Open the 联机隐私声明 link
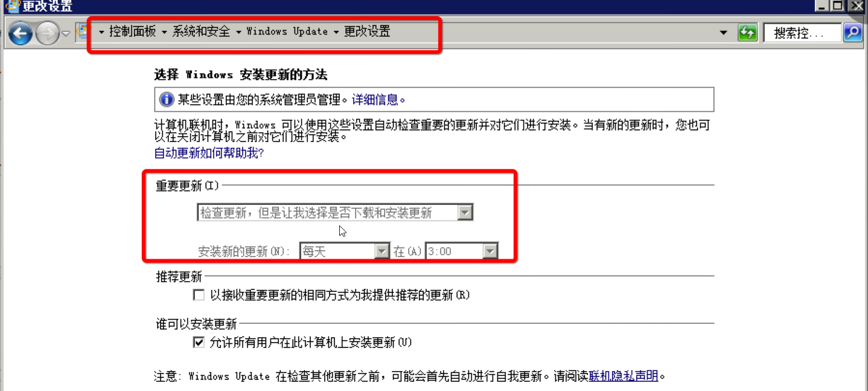The image size is (868, 391). click(x=624, y=376)
